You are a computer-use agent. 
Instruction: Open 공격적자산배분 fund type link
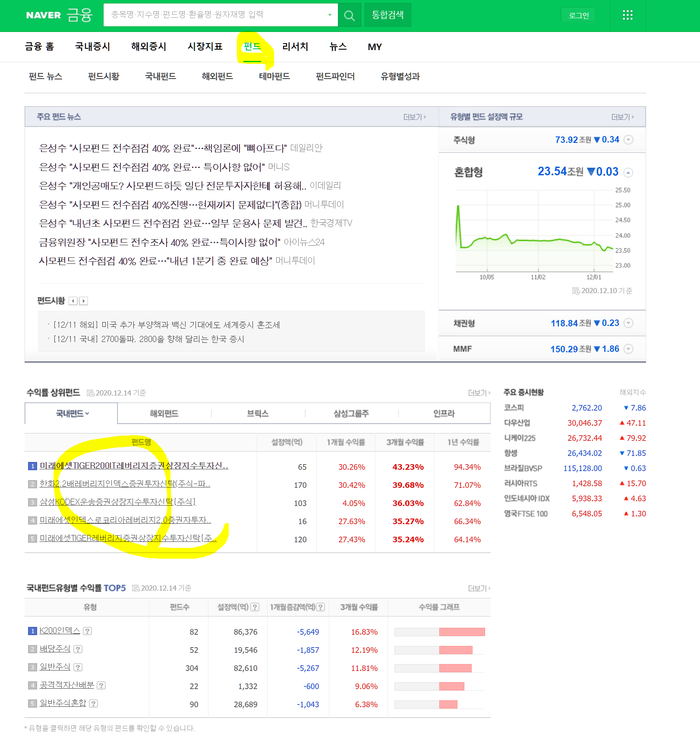coord(67,685)
